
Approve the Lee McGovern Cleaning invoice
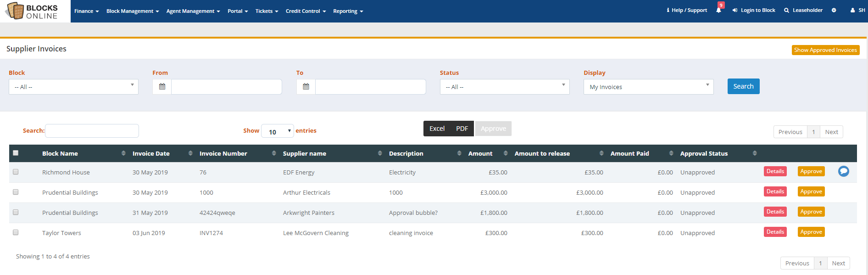[811, 232]
